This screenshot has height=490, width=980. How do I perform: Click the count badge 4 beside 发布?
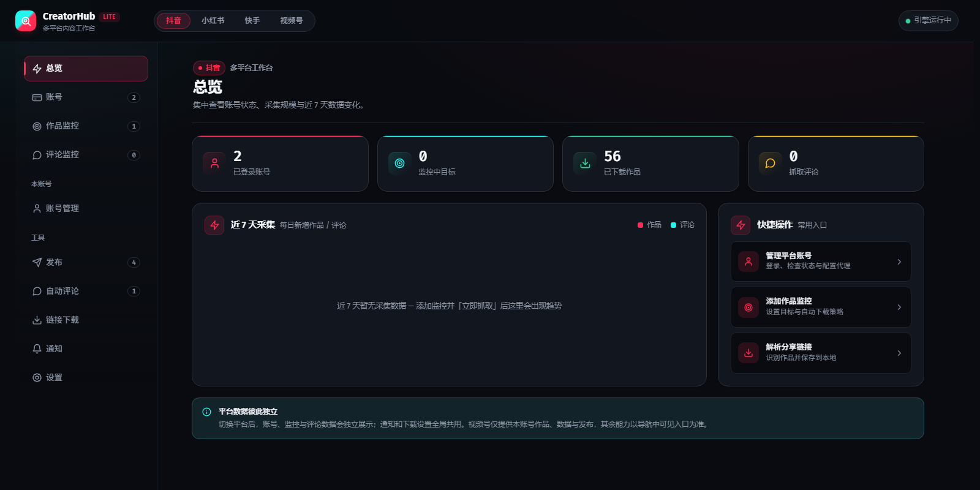coord(134,263)
